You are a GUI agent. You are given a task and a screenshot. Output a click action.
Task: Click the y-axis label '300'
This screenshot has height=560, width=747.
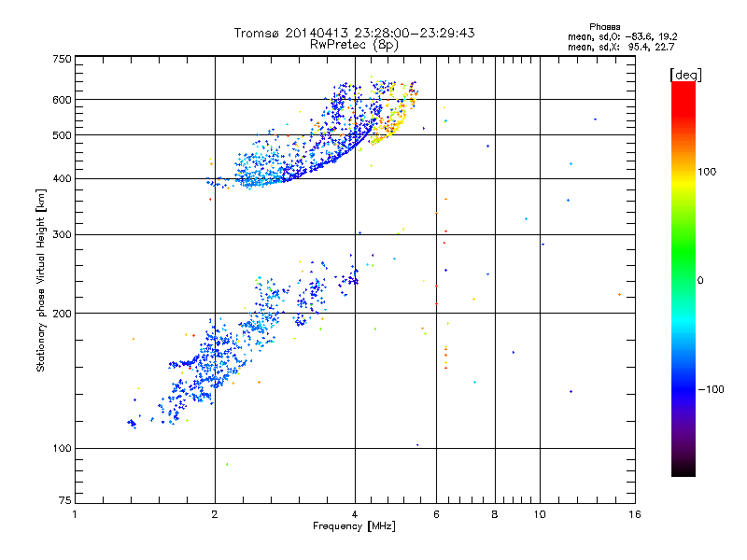click(62, 235)
